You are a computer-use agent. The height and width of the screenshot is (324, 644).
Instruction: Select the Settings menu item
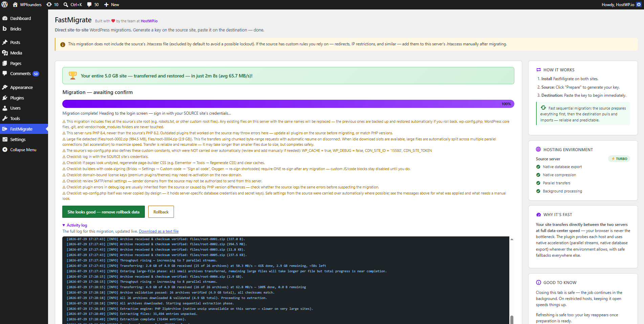[x=18, y=139]
